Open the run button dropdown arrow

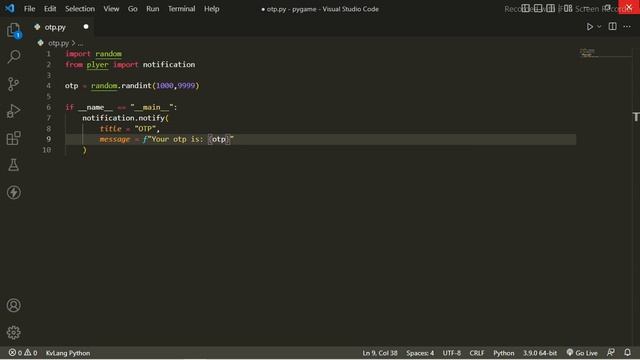(x=599, y=27)
